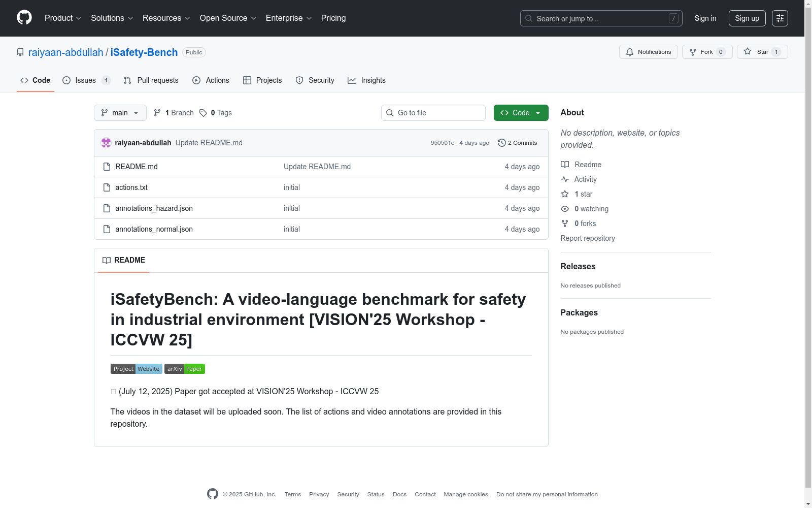Open annotations_hazard.json file name link
The image size is (812, 508).
(x=154, y=208)
